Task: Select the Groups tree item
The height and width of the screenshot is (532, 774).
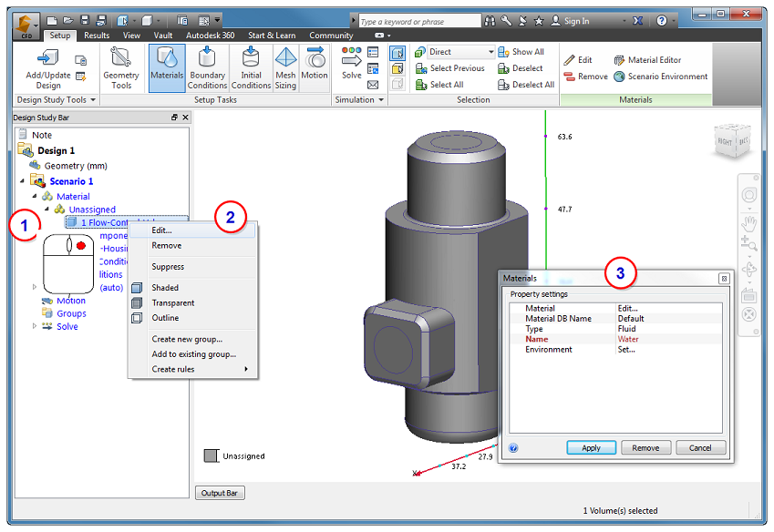Action: coord(71,313)
